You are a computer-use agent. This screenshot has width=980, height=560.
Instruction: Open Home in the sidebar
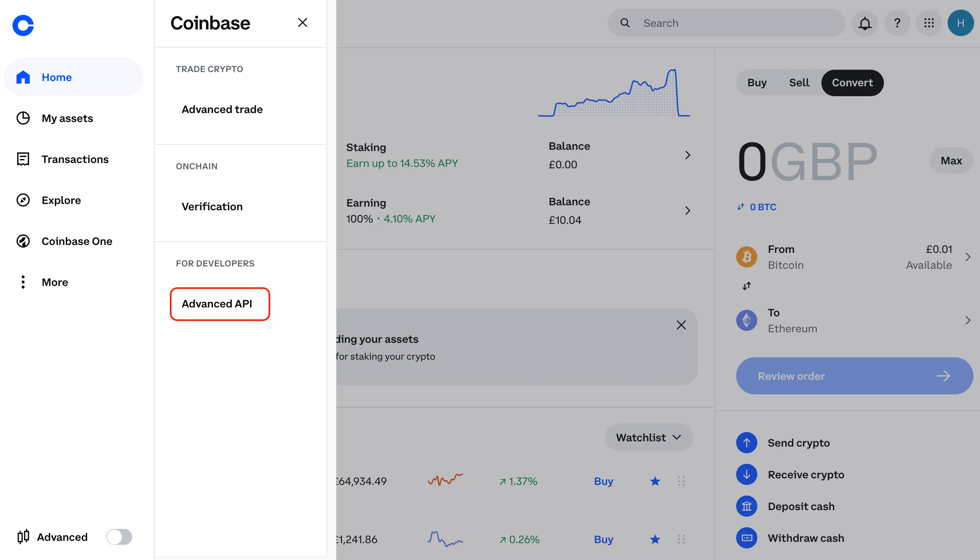point(73,77)
